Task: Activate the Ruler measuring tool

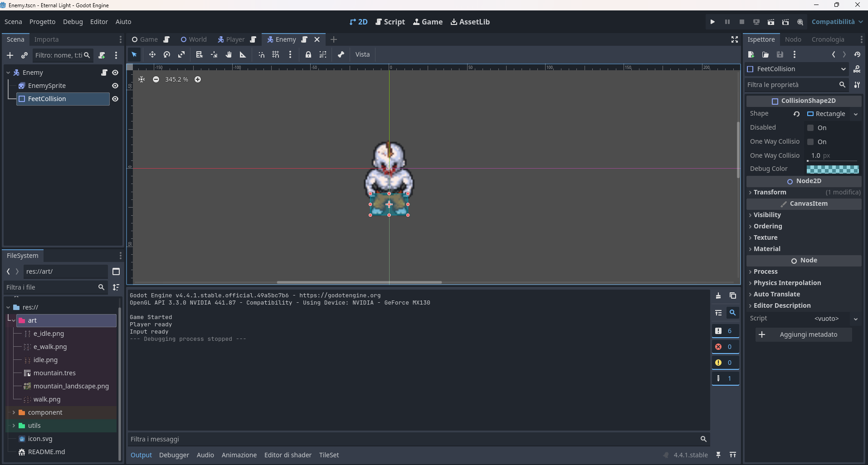Action: coord(243,54)
